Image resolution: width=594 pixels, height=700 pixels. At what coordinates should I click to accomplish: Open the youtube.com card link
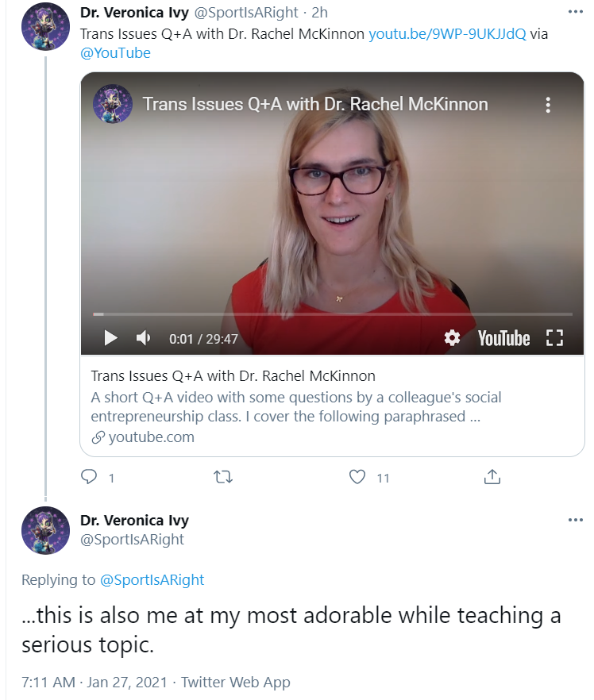coord(142,437)
